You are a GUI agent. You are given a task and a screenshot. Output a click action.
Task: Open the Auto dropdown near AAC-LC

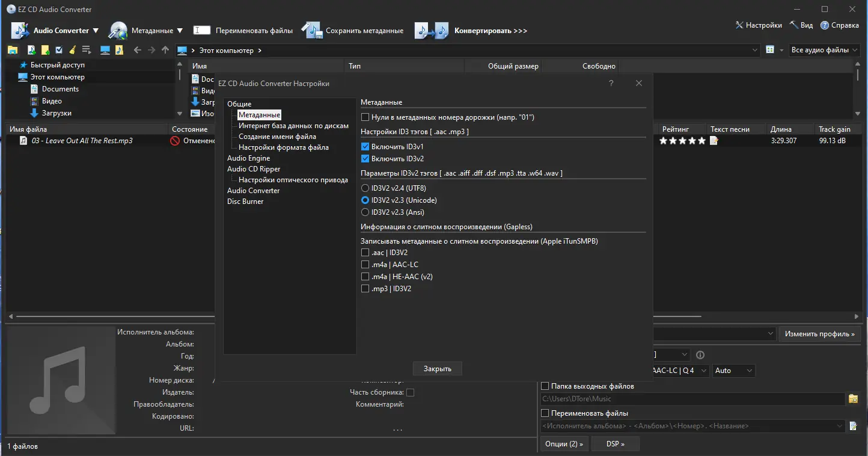pyautogui.click(x=733, y=371)
